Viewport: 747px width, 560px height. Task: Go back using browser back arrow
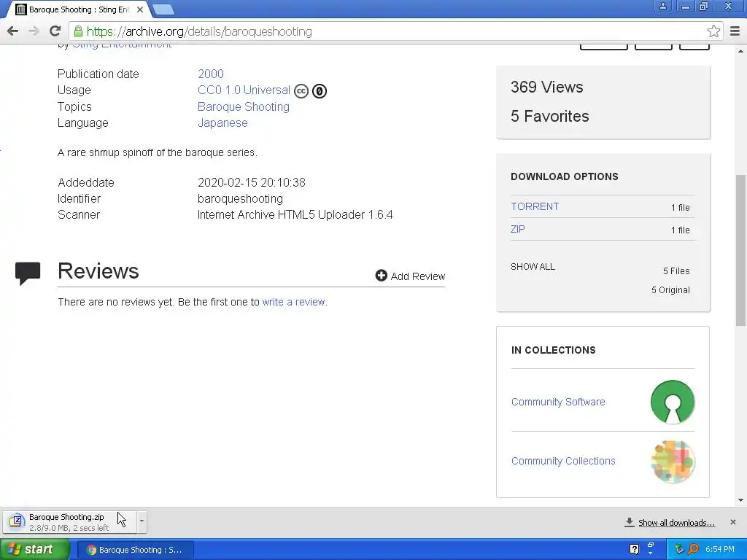click(x=13, y=31)
